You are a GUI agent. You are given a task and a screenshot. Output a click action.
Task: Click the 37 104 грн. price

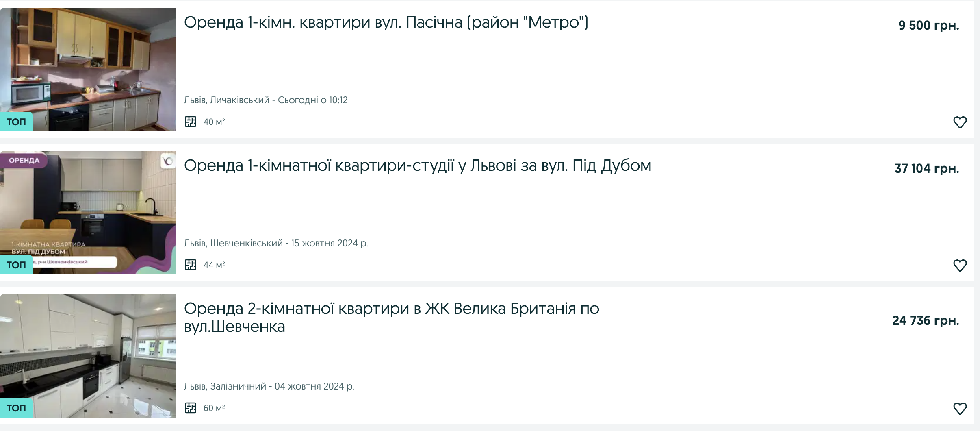click(x=927, y=168)
